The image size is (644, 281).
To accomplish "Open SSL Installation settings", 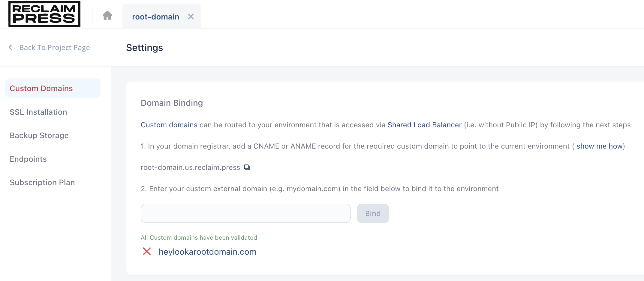I will click(x=38, y=112).
